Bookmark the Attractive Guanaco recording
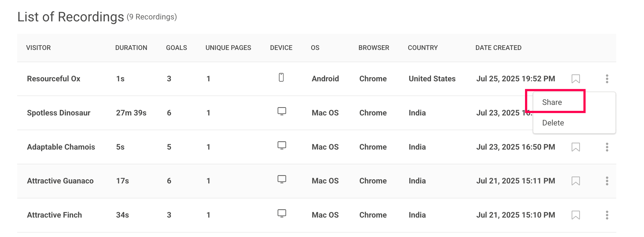644x237 pixels. click(575, 181)
